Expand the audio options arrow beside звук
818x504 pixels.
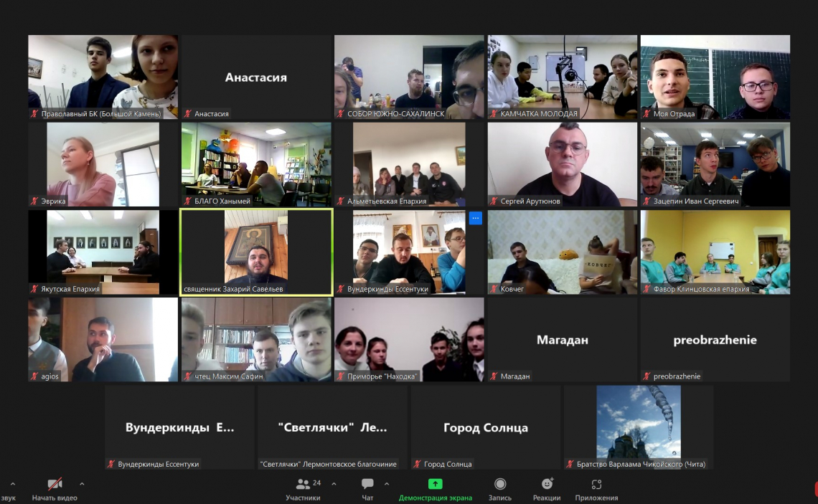(12, 484)
